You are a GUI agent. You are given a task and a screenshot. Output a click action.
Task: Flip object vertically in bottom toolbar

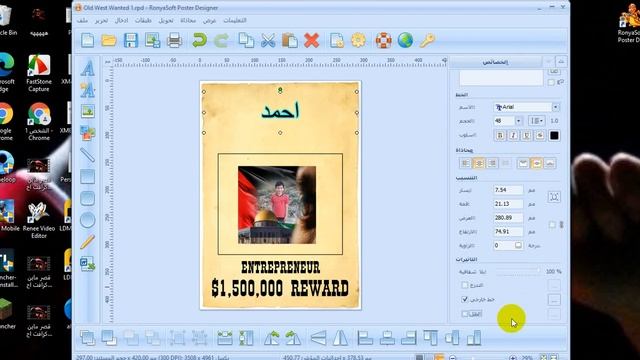tap(318, 338)
